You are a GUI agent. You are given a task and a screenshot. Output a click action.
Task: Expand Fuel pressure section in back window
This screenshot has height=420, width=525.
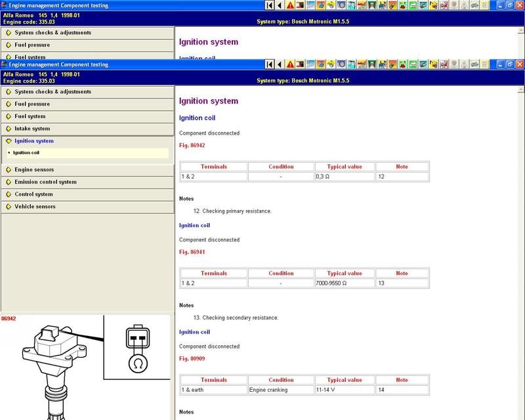tap(88, 45)
